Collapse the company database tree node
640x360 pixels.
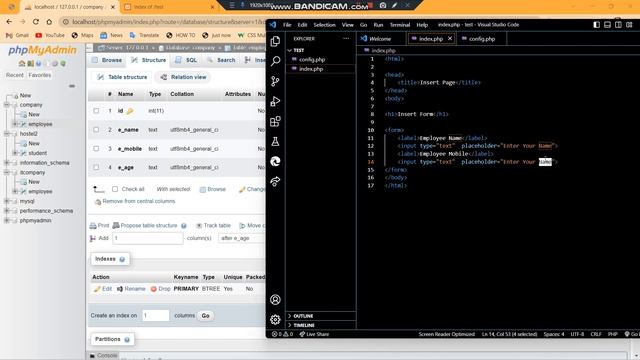point(7,105)
